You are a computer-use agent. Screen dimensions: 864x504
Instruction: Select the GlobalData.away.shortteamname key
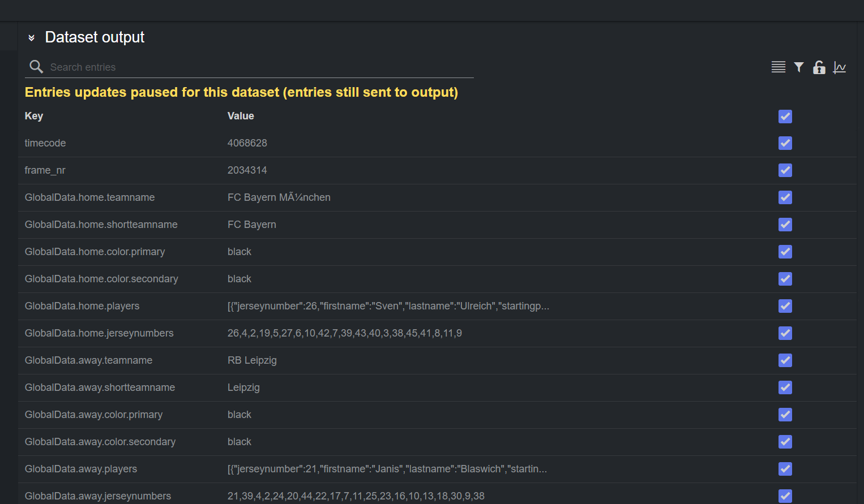pos(100,387)
